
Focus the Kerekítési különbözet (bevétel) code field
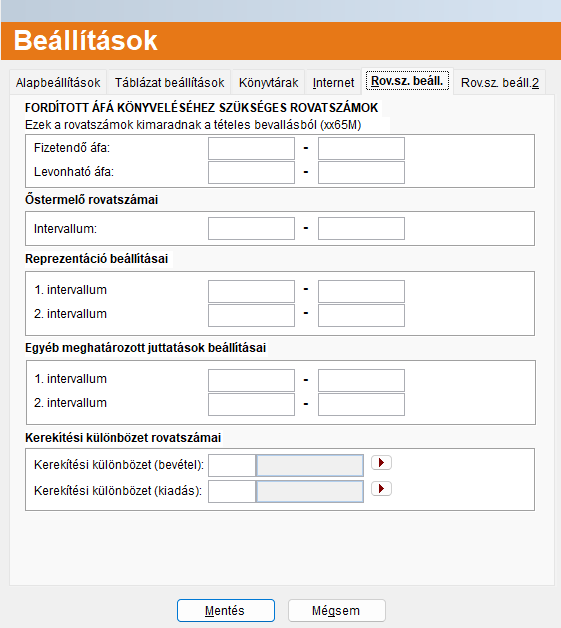tap(232, 465)
